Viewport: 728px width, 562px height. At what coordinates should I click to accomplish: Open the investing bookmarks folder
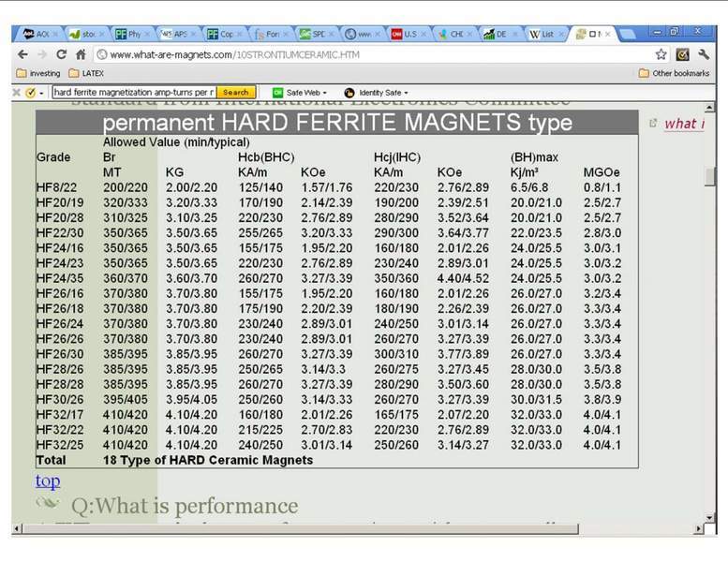(38, 73)
